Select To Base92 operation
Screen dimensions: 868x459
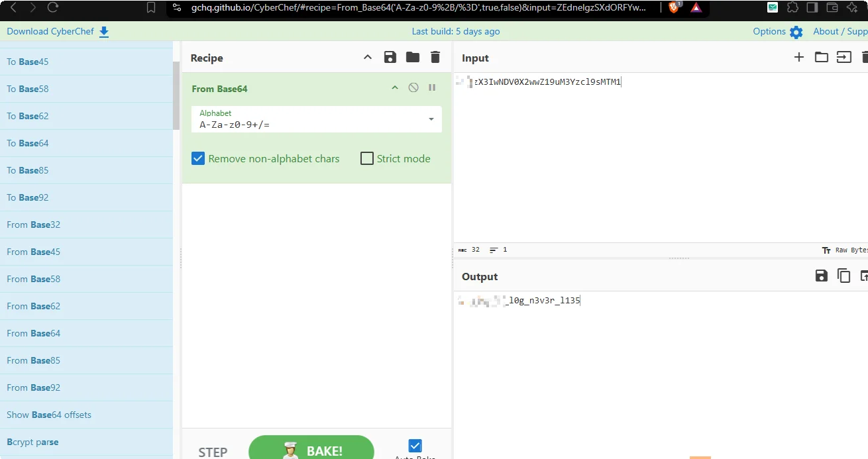pyautogui.click(x=86, y=197)
